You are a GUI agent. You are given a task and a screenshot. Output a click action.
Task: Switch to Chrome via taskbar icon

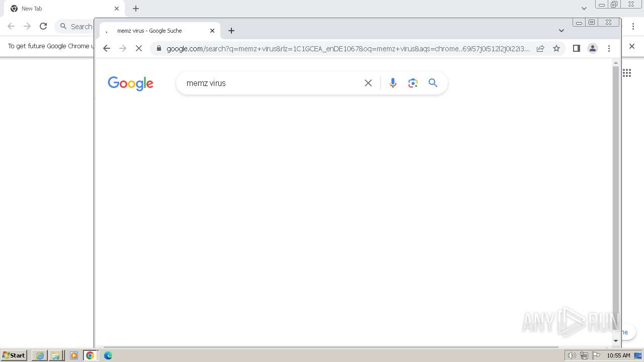click(90, 355)
